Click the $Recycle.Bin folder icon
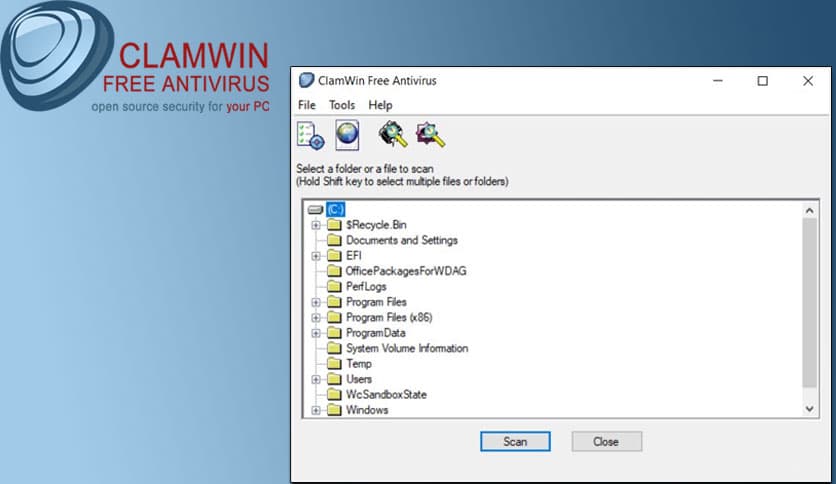Viewport: 836px width, 484px height. (334, 224)
